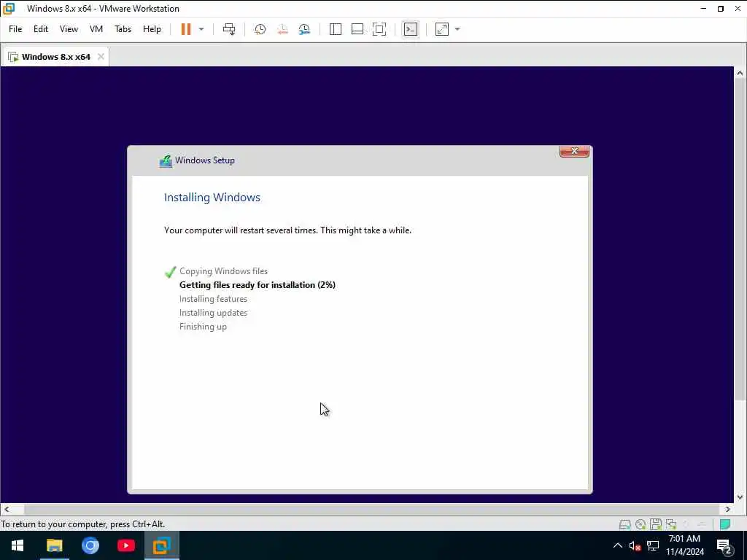The image size is (747, 560).
Task: Click the orange Suspend (pause) VM button
Action: click(x=186, y=29)
